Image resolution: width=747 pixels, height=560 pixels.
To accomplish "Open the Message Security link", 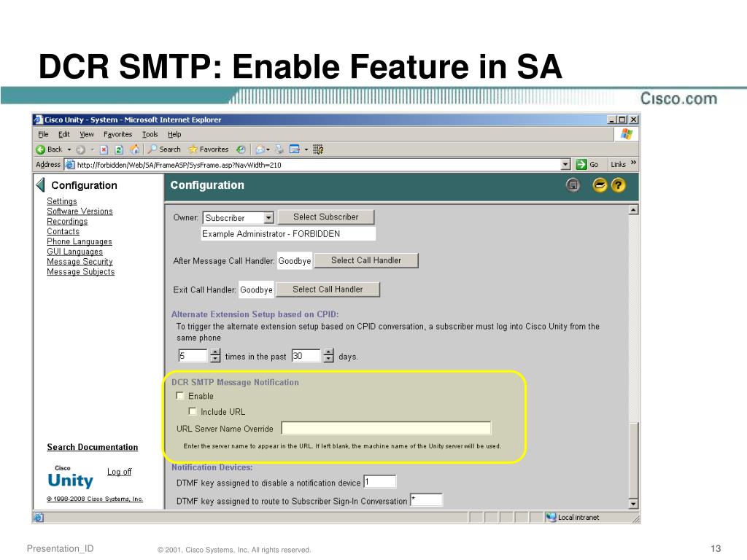I will point(80,262).
